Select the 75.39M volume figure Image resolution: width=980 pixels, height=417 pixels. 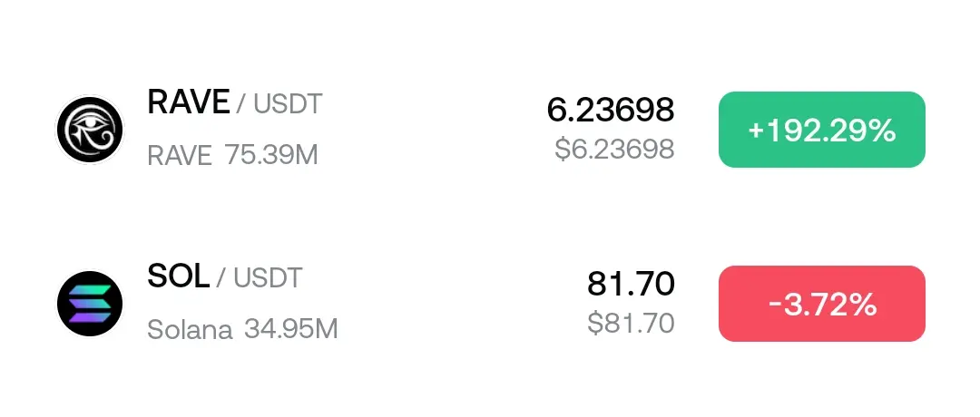tap(271, 155)
